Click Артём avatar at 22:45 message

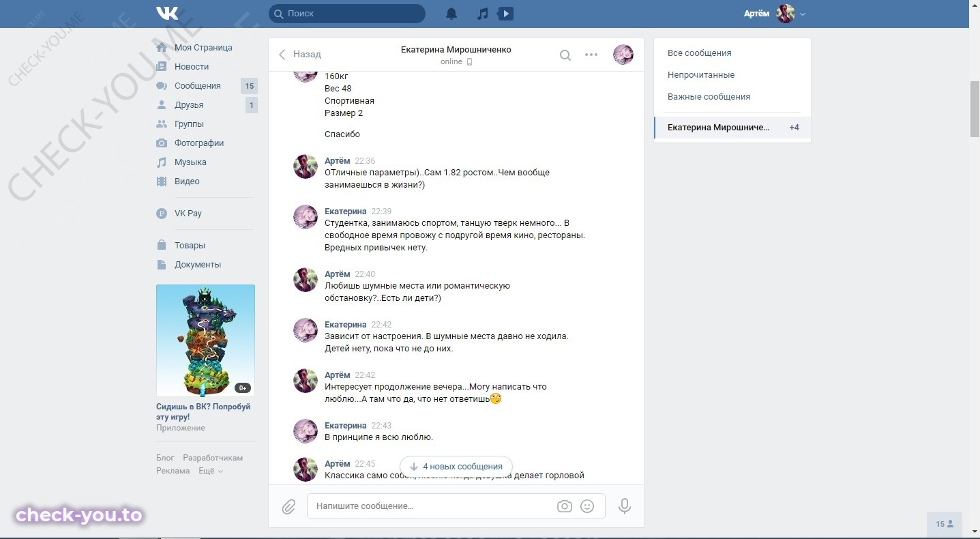[x=306, y=469]
